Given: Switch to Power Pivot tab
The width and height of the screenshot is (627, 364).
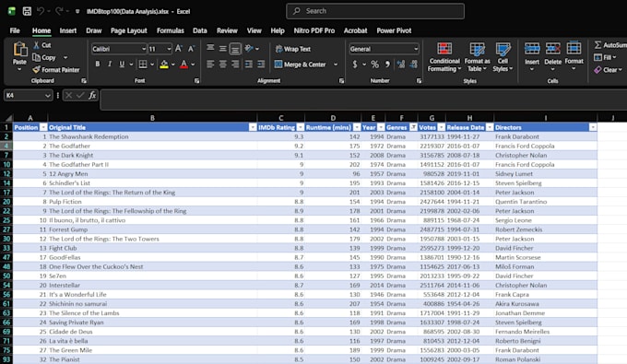Looking at the screenshot, I should pos(394,30).
